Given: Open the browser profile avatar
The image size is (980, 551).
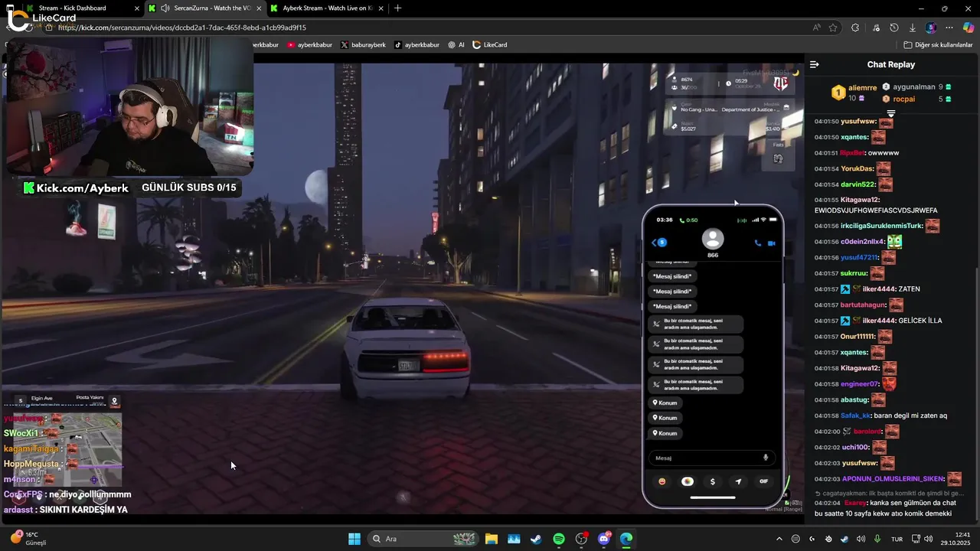Looking at the screenshot, I should pyautogui.click(x=931, y=28).
